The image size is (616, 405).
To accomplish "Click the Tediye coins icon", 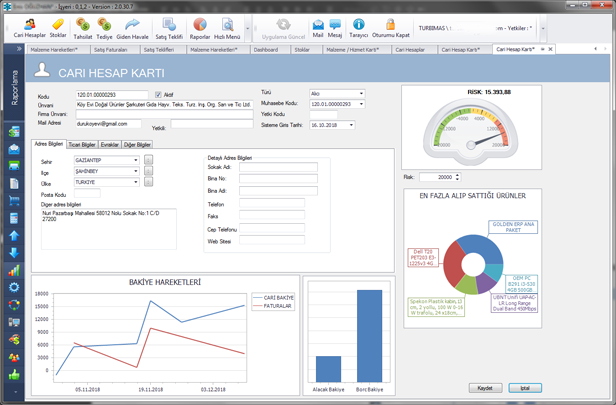I will pos(104,29).
